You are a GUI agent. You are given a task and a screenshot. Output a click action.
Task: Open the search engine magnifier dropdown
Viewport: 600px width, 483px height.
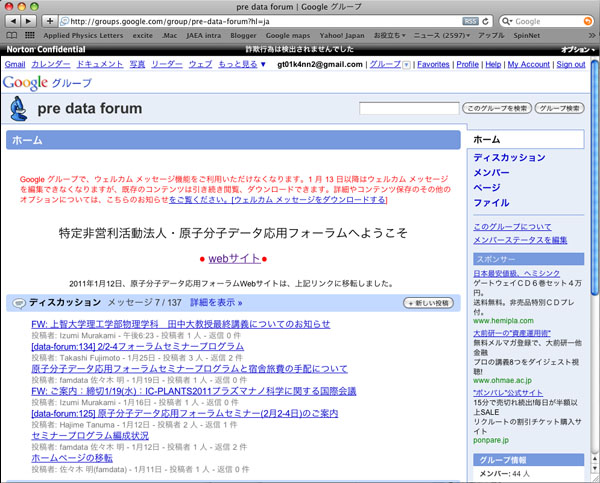pos(507,21)
